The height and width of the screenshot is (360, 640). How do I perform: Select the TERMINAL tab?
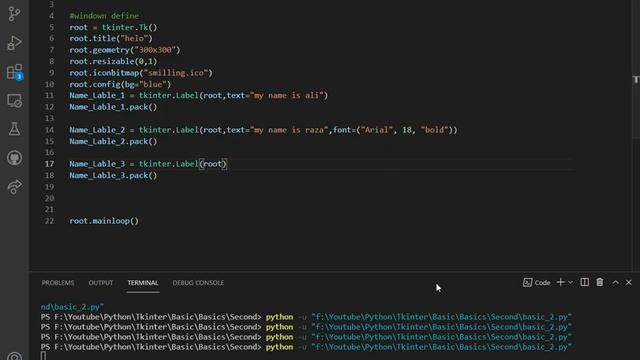click(x=143, y=282)
